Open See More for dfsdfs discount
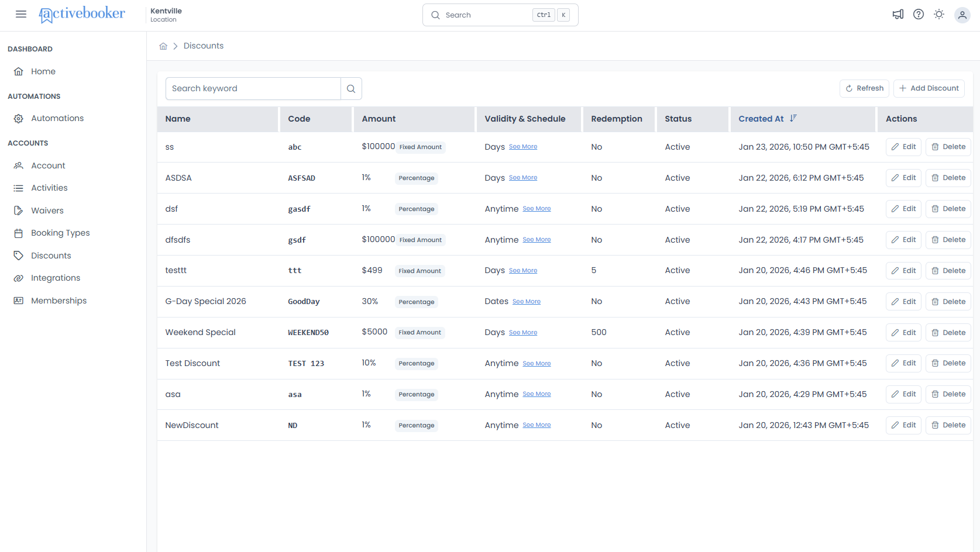980x552 pixels. click(x=537, y=240)
